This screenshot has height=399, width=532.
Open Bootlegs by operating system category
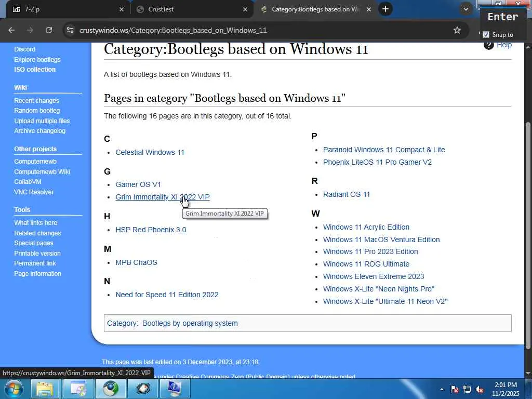tap(190, 323)
